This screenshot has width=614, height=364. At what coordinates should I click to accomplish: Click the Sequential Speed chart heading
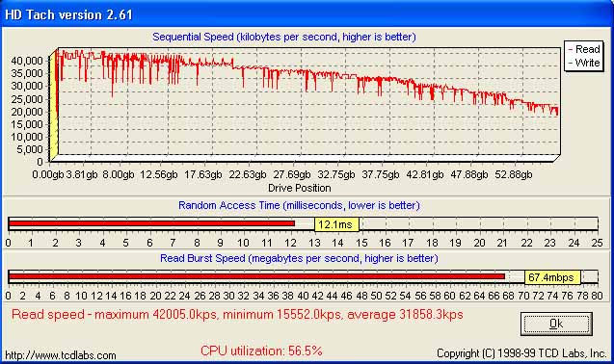pyautogui.click(x=284, y=37)
